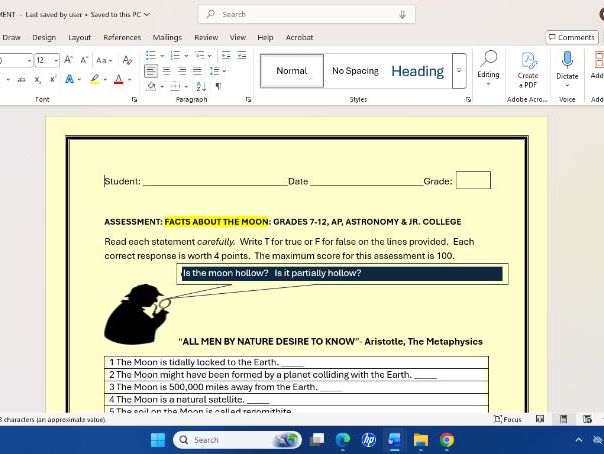
Task: Open Google Chrome from the taskbar
Action: (x=447, y=440)
